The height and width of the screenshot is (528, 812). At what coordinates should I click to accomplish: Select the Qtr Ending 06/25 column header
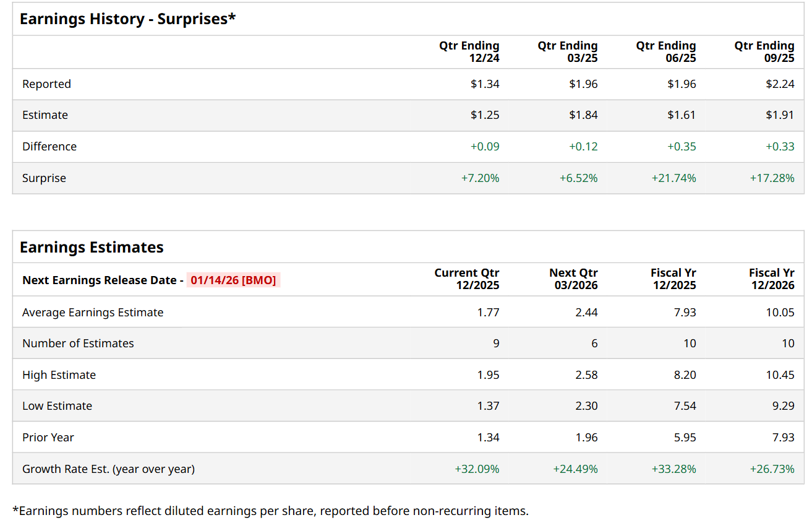click(x=666, y=52)
